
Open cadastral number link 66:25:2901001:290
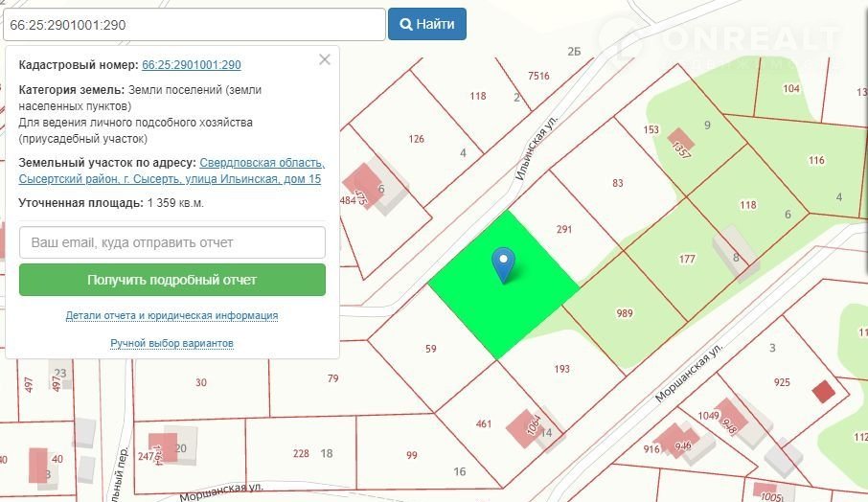pyautogui.click(x=192, y=65)
